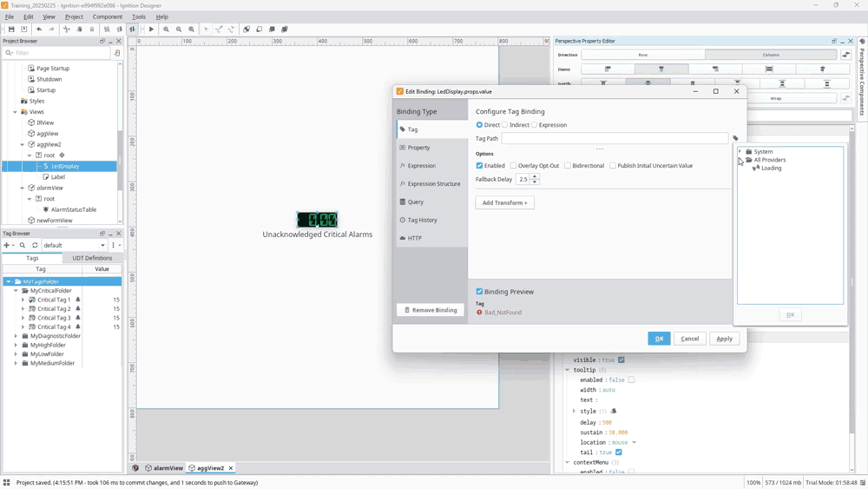Confirm the binding with the blue OK button
Screen dimensions: 868x489
(x=659, y=339)
